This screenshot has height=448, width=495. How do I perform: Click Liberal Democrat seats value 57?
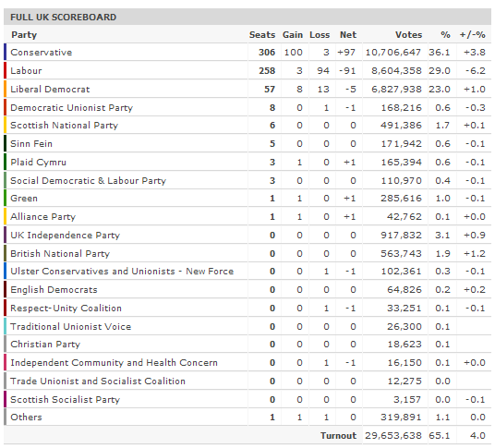coord(270,90)
